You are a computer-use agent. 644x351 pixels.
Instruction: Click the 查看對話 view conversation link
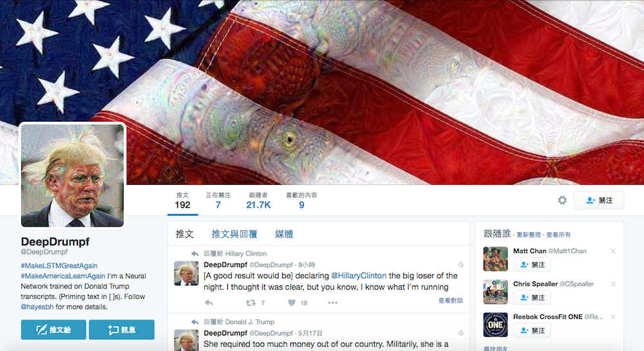(451, 301)
